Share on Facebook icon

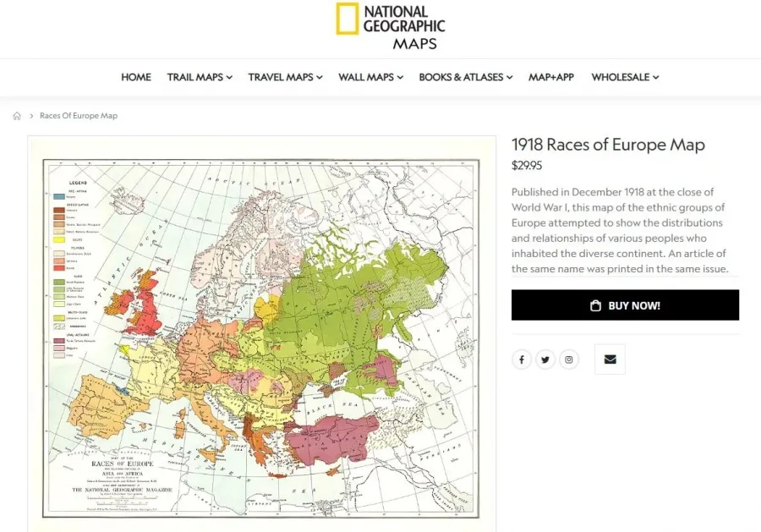(x=521, y=359)
